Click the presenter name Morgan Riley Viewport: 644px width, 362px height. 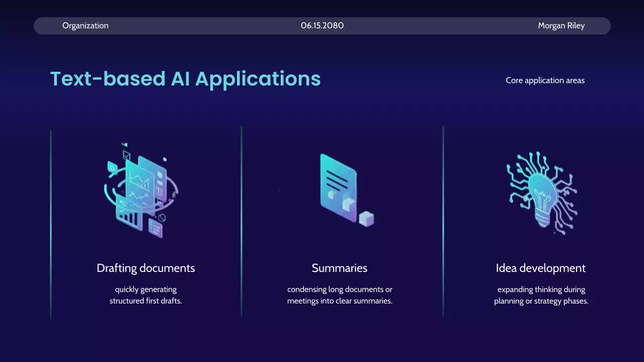tap(561, 26)
